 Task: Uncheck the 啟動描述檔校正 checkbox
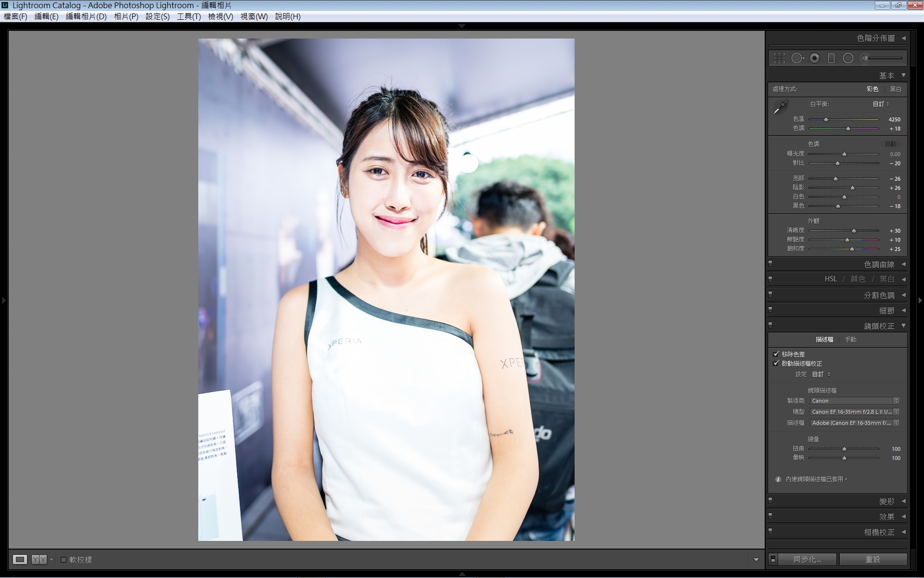(x=776, y=364)
